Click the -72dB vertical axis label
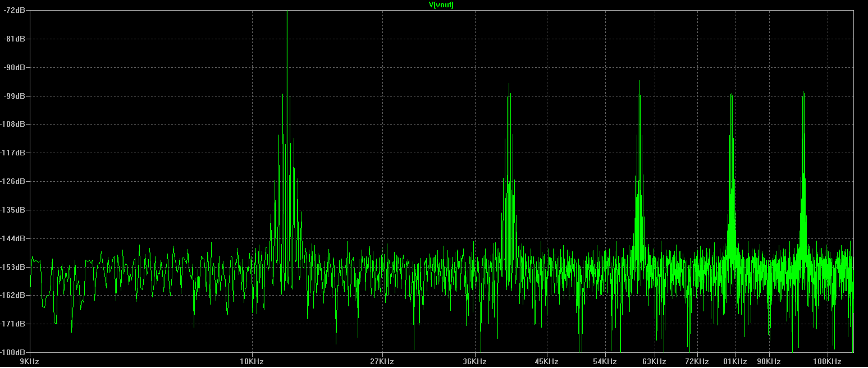The image size is (868, 368). 14,11
